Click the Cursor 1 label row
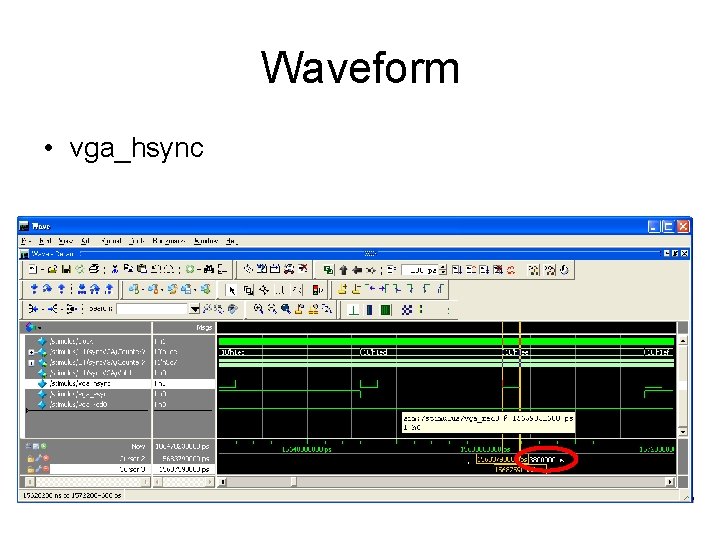Image resolution: width=720 pixels, height=540 pixels. (x=99, y=469)
